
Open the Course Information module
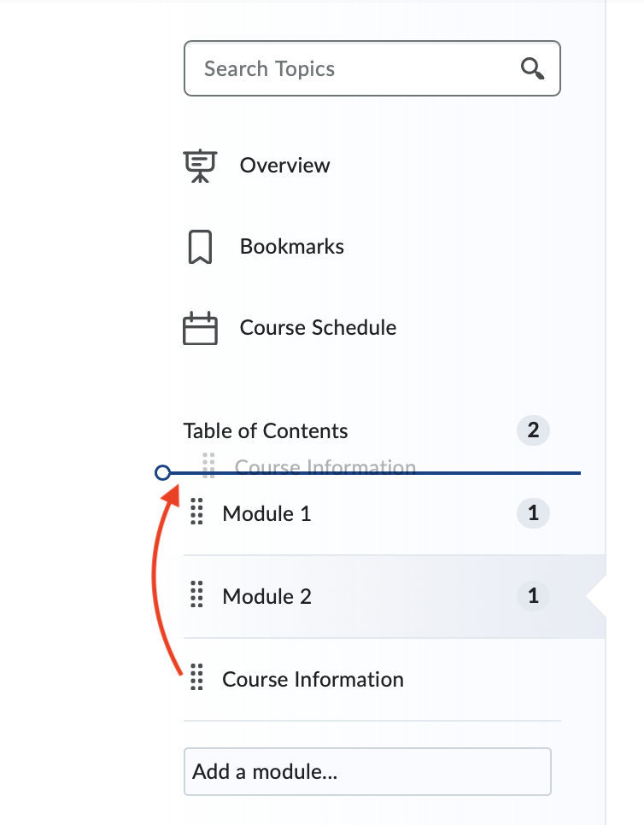[313, 679]
